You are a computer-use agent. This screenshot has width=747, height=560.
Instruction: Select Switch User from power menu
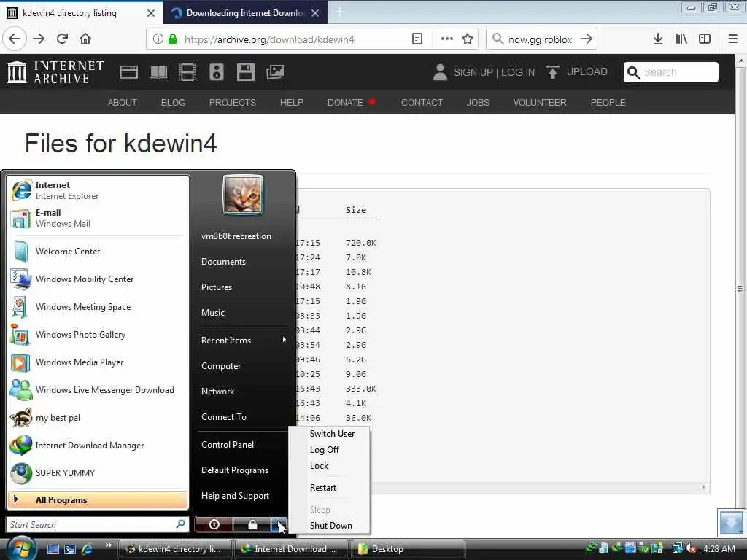332,434
